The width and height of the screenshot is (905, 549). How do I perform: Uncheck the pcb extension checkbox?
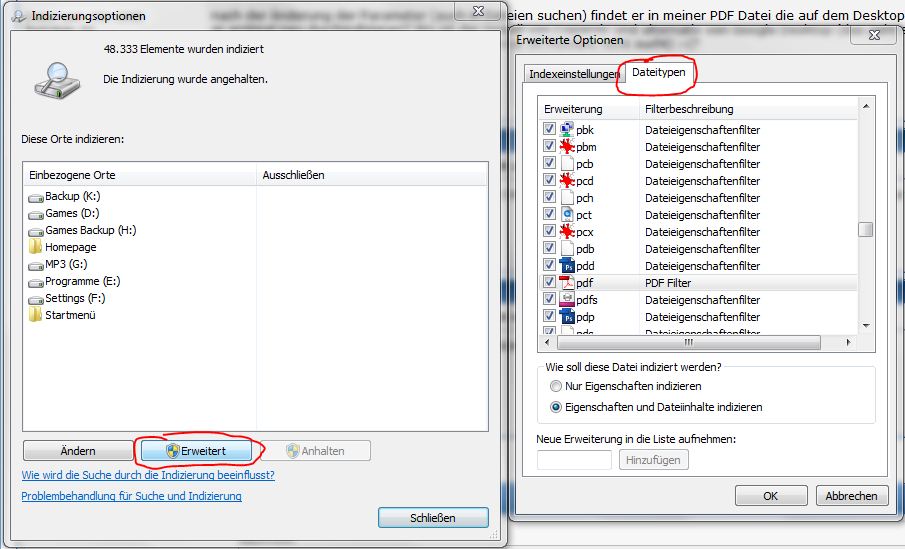pyautogui.click(x=549, y=163)
